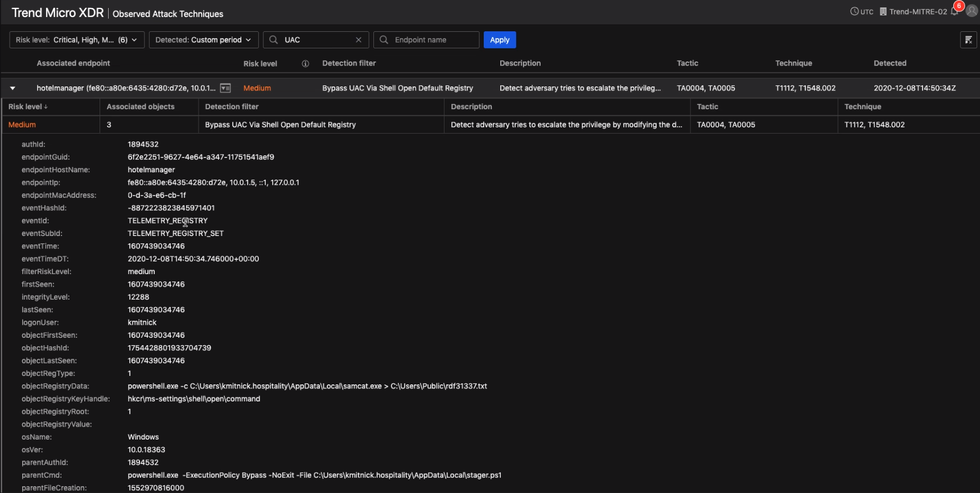
Task: Select the TELEMETRY_REGISTRY_SET value
Action: pos(175,233)
